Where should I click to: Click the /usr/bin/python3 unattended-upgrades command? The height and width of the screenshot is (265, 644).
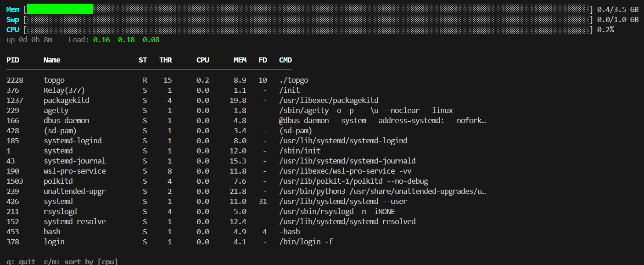(x=382, y=192)
